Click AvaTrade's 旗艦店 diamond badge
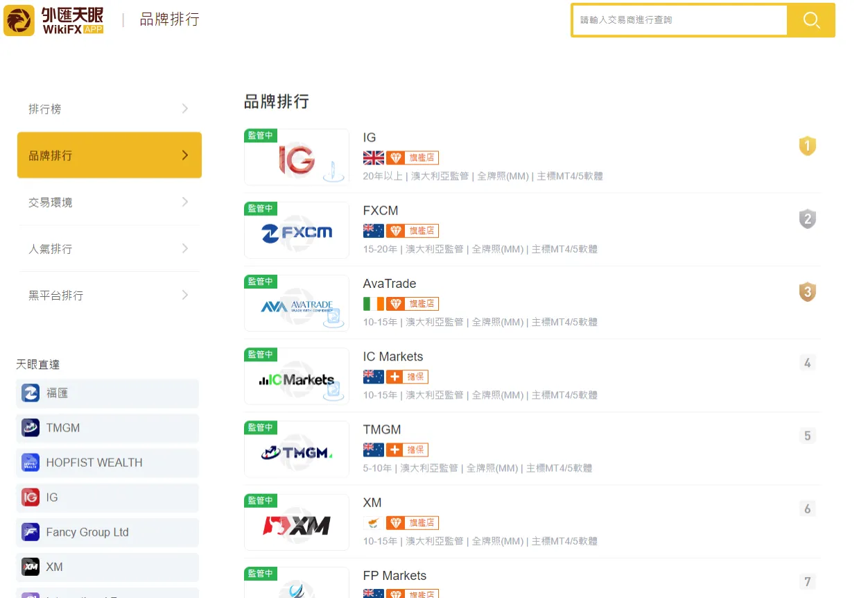 point(413,304)
